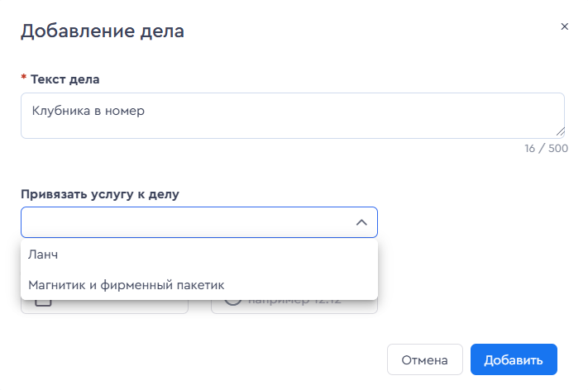Click the Текст дела field label
The width and height of the screenshot is (588, 390).
[65, 79]
